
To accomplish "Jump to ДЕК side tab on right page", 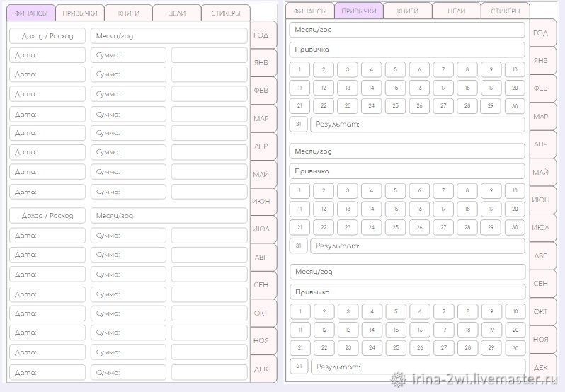I will [542, 367].
